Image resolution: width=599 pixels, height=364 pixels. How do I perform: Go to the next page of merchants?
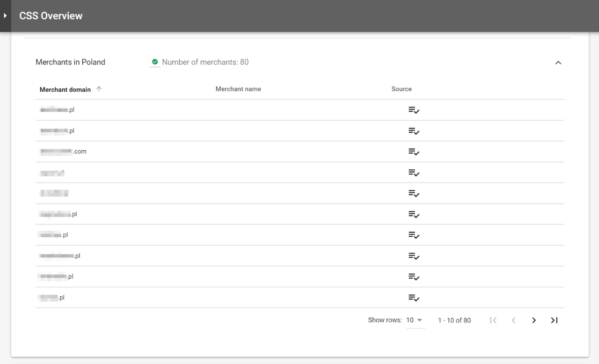pos(533,320)
